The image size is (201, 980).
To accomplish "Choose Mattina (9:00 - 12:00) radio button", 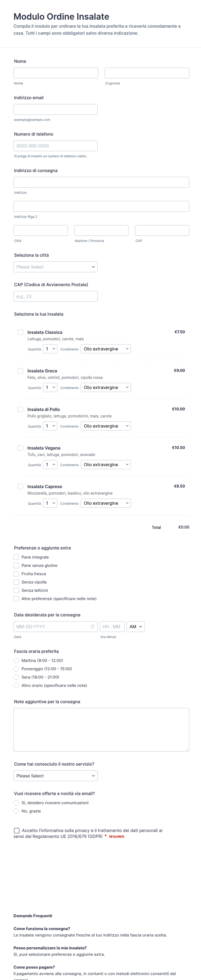I will tap(16, 661).
